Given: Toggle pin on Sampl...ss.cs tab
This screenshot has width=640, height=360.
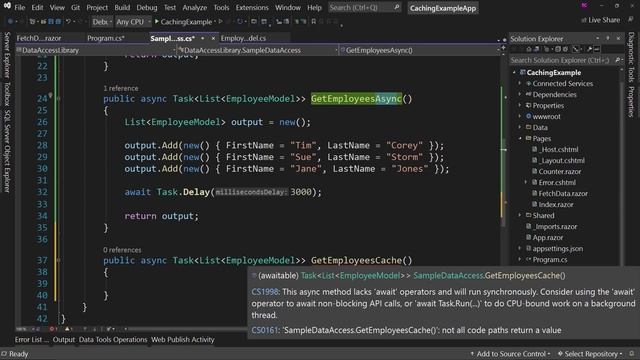Looking at the screenshot, I should pyautogui.click(x=202, y=38).
